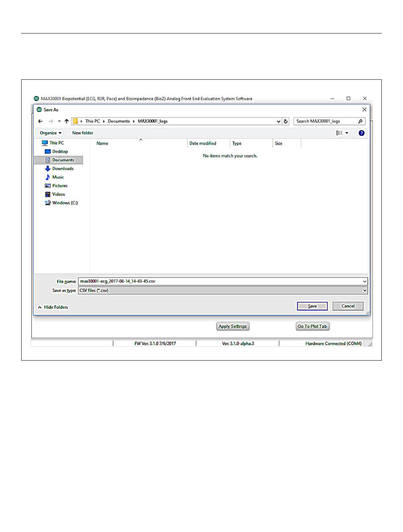Select Documents in the breadcrumb path

click(x=119, y=121)
